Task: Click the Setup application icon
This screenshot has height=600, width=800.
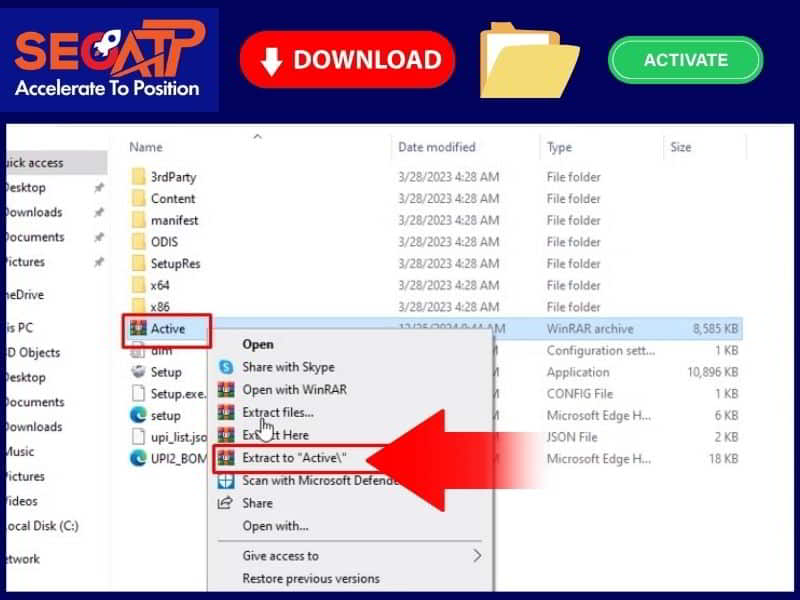Action: click(139, 371)
